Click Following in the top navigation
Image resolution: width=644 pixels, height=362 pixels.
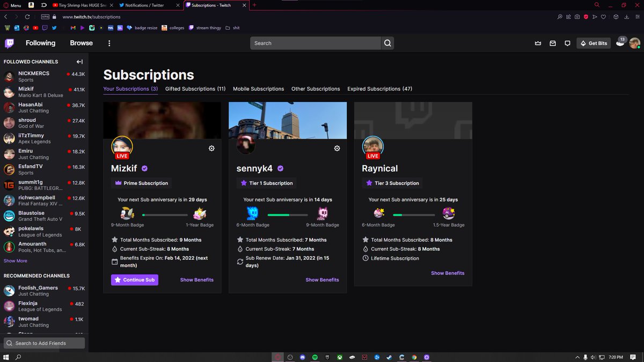click(x=40, y=43)
